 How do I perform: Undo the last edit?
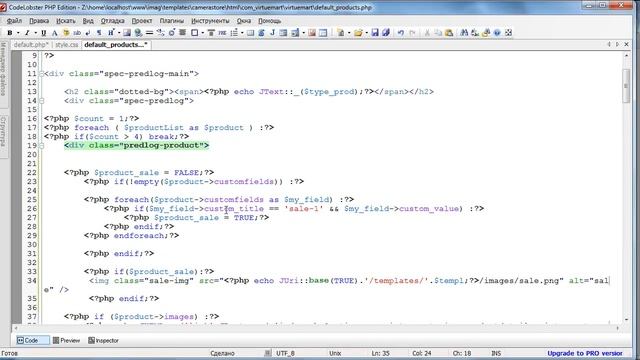(401, 33)
